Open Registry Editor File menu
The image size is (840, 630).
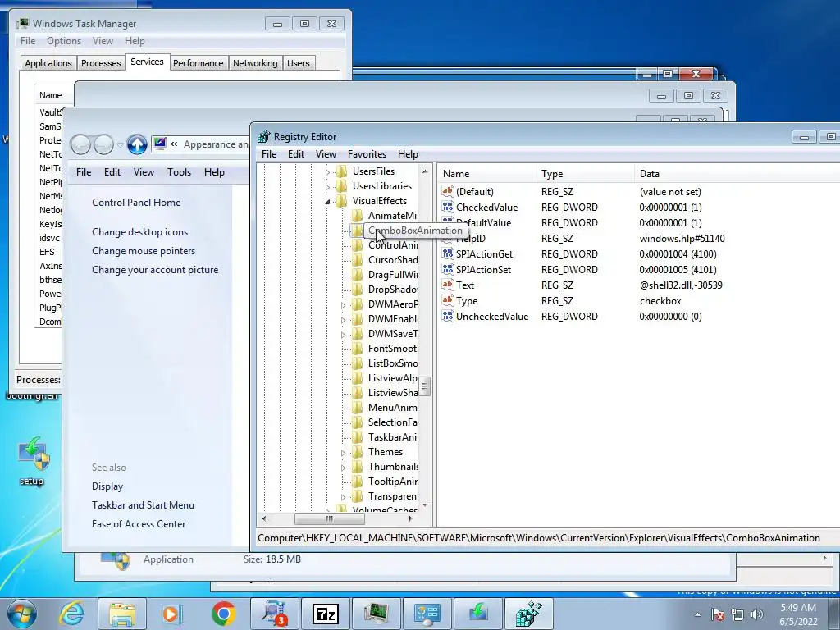269,153
